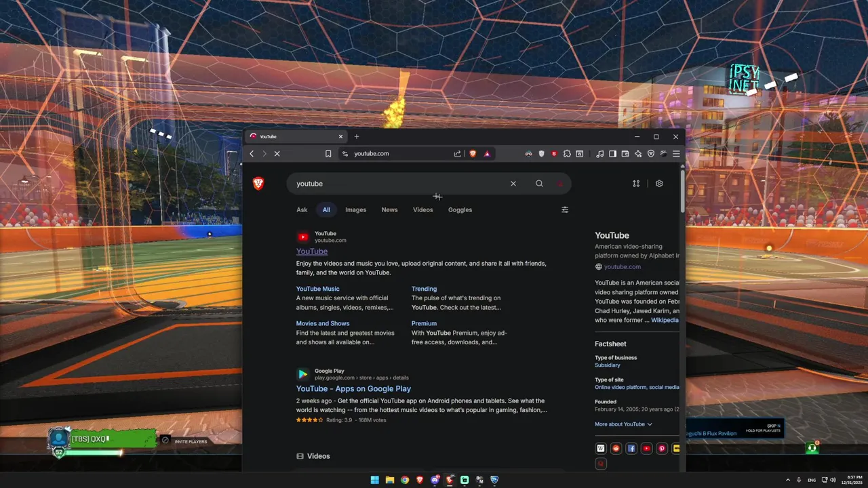Open the Wikipedia link in infobox
868x488 pixels.
(665, 320)
